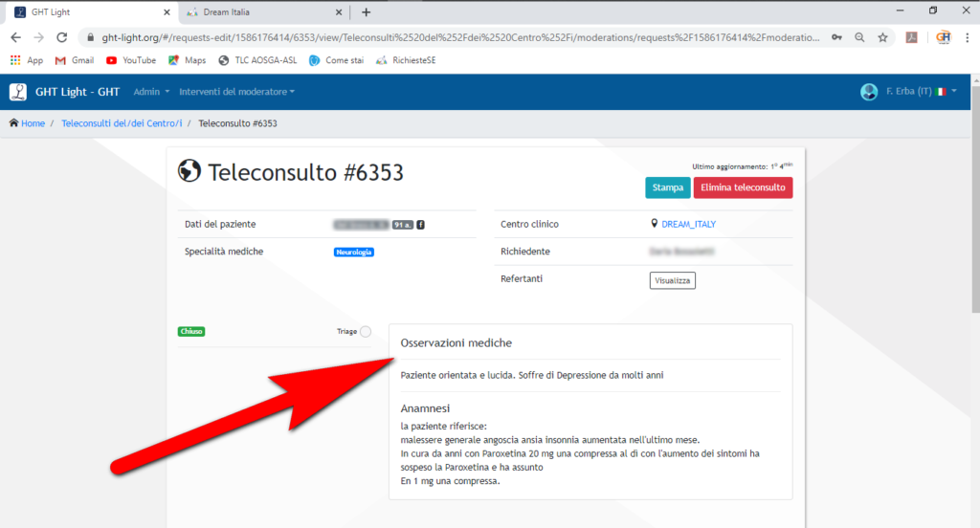Open the new tab plus button
This screenshot has width=980, height=528.
click(366, 12)
